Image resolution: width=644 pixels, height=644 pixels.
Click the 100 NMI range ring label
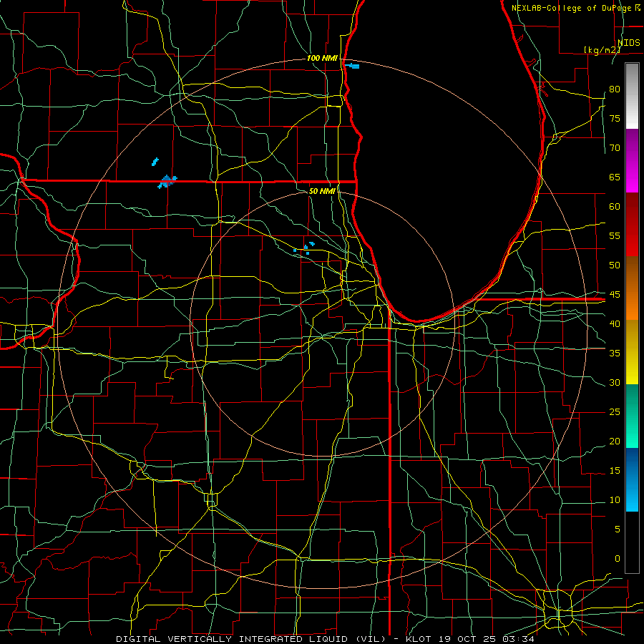coord(322,59)
